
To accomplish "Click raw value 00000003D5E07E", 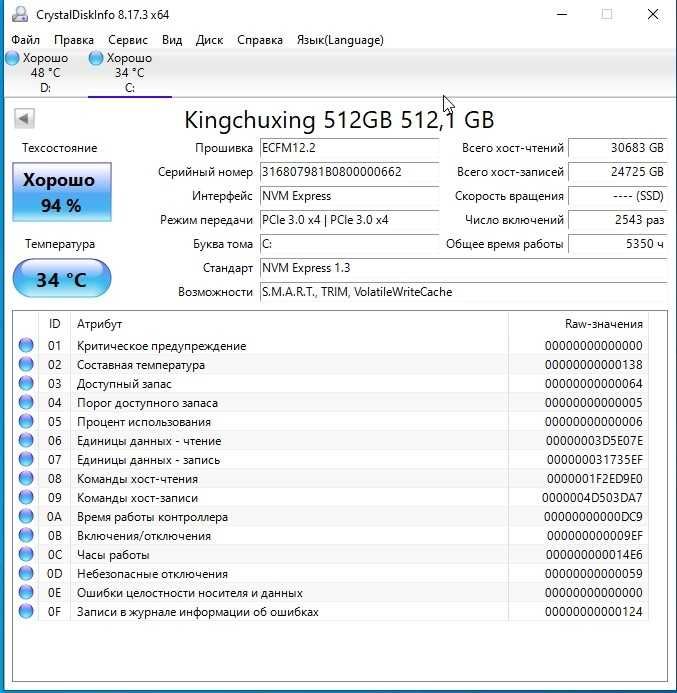I will [x=594, y=441].
